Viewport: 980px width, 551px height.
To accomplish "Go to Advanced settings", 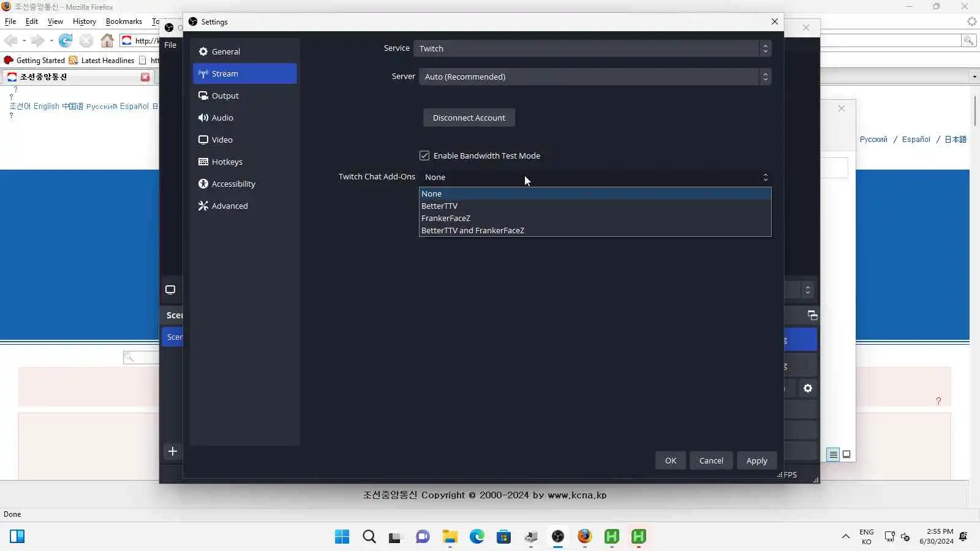I will pos(244,206).
